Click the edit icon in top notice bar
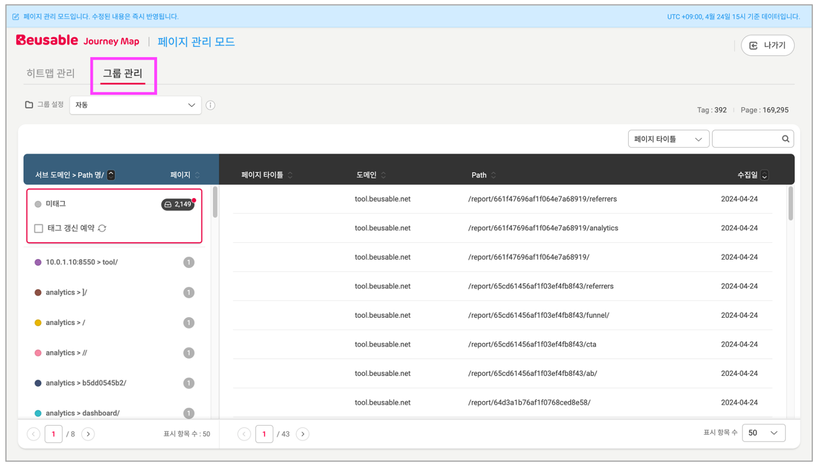Image resolution: width=820 pixels, height=469 pixels. coord(16,17)
